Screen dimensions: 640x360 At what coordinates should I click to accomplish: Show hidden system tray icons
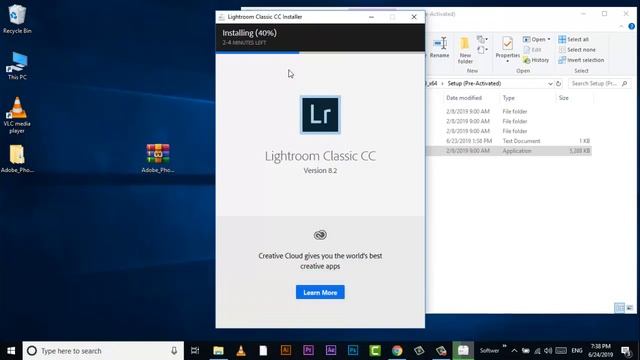click(x=514, y=351)
